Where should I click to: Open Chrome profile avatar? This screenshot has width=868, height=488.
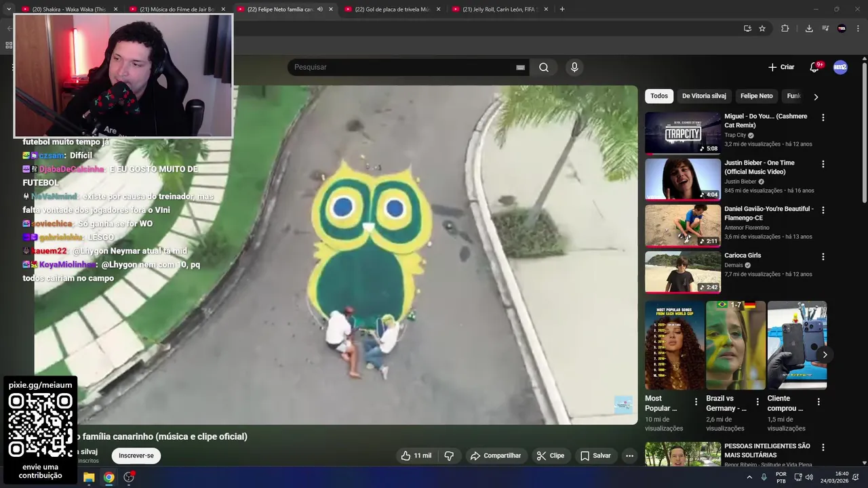point(842,28)
